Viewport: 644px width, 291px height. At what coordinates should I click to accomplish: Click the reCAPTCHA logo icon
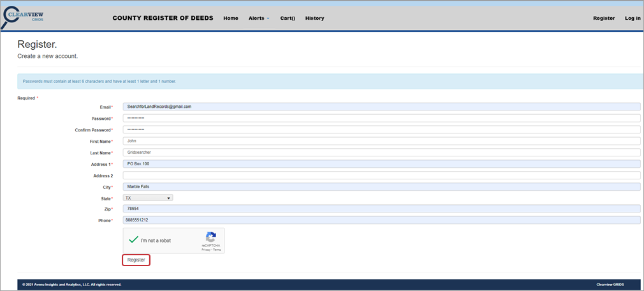click(x=211, y=237)
